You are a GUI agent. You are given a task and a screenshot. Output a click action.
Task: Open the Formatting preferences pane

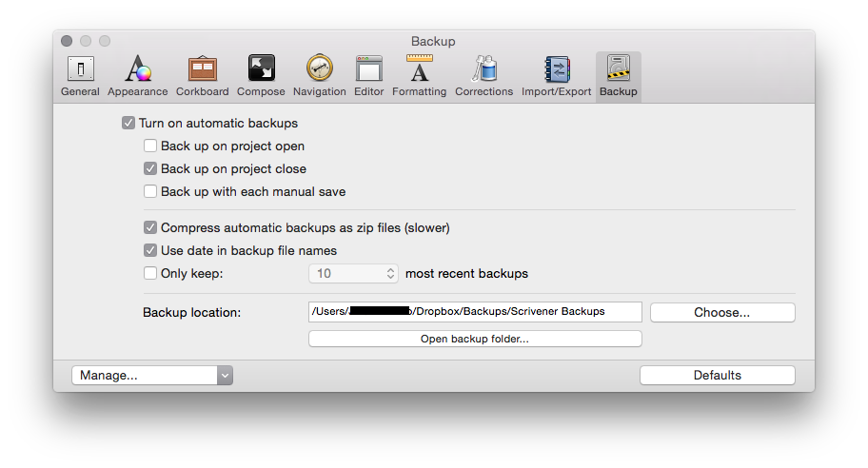tap(419, 76)
